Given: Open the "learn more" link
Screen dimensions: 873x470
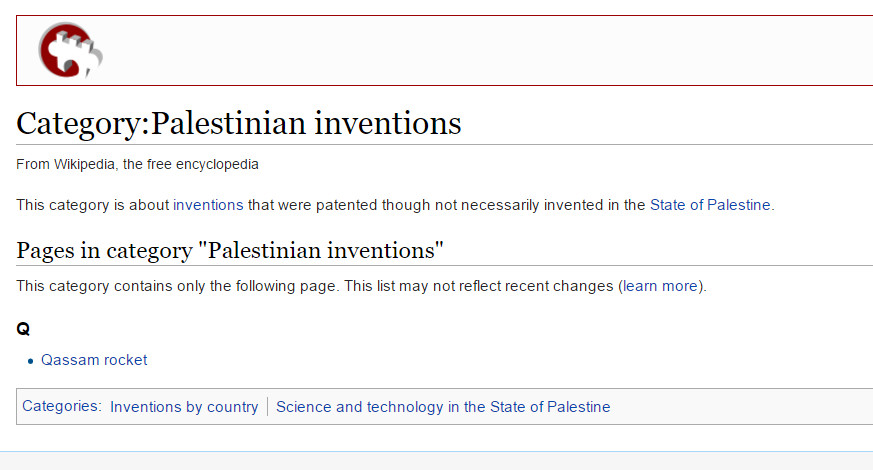Looking at the screenshot, I should click(x=660, y=286).
